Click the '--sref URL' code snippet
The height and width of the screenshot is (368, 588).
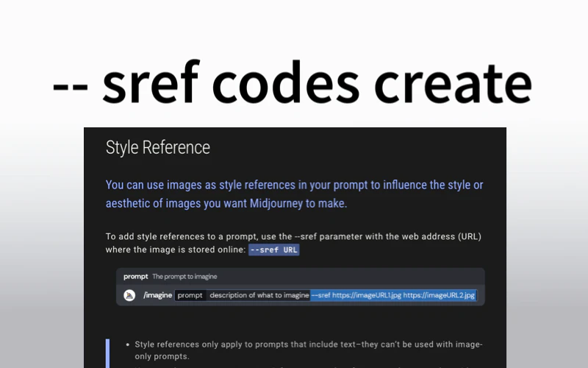coord(273,250)
